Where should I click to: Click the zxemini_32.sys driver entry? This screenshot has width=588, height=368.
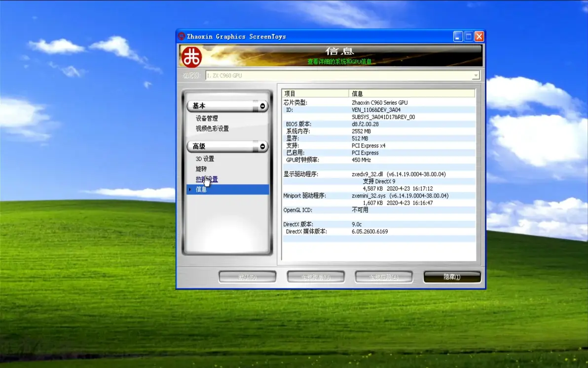pos(400,196)
